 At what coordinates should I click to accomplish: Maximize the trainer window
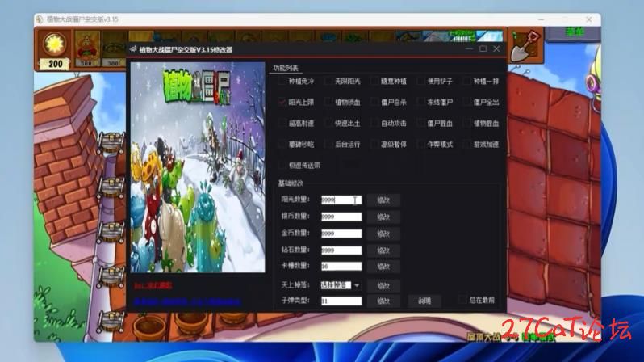pyautogui.click(x=483, y=49)
